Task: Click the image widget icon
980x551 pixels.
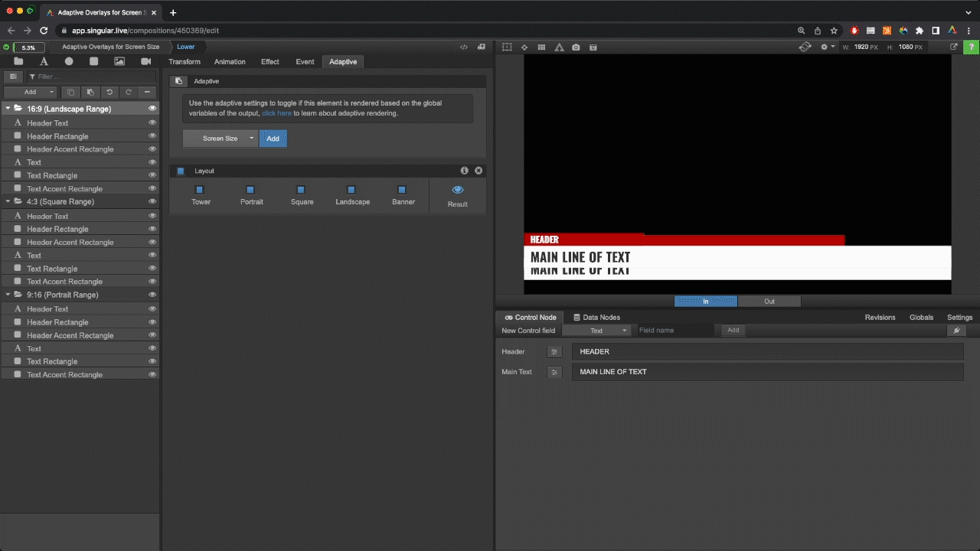Action: (119, 61)
